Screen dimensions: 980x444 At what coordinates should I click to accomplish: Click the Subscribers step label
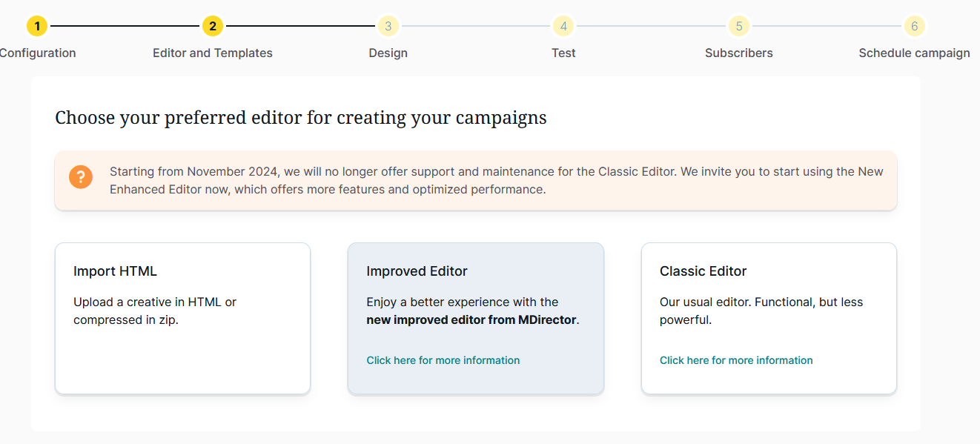coord(738,53)
